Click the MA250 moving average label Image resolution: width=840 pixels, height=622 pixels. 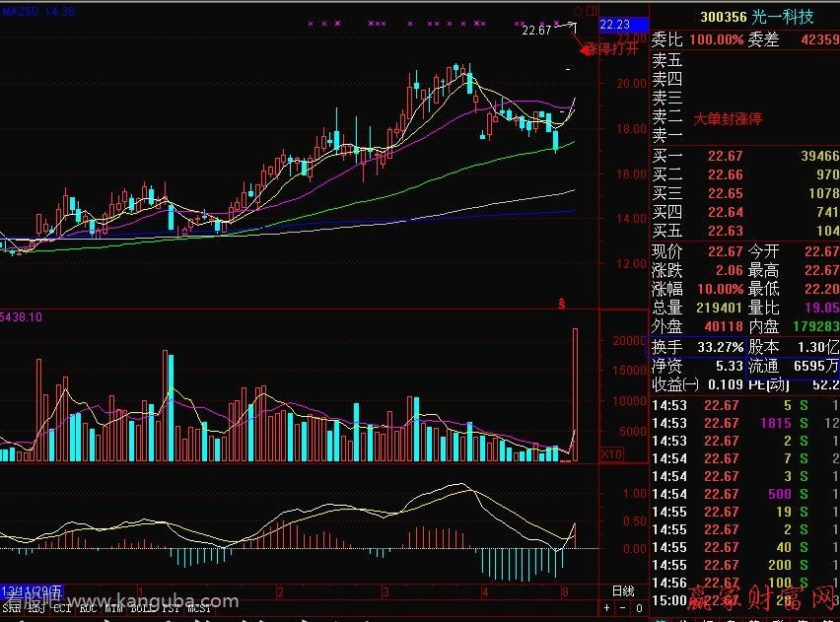[x=22, y=11]
